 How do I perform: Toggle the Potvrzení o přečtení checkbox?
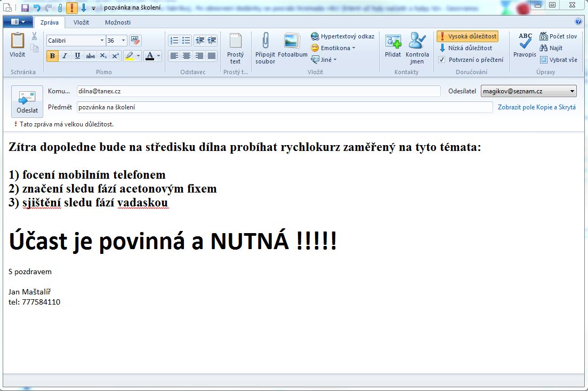(441, 60)
